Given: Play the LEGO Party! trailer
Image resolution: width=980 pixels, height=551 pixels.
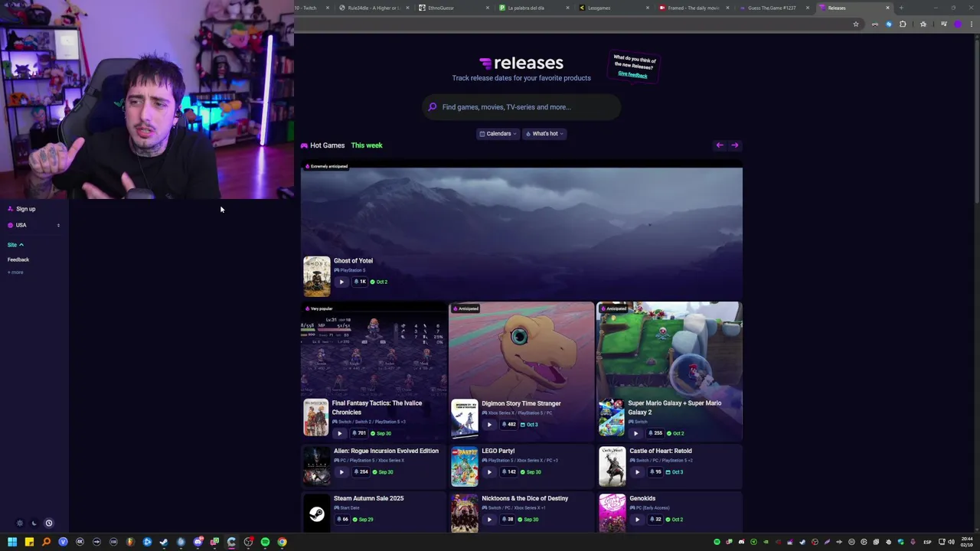Looking at the screenshot, I should tap(489, 472).
